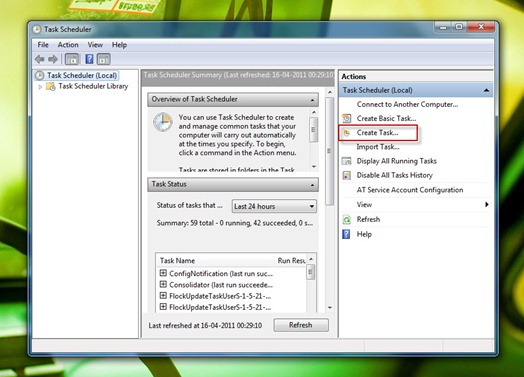Click the Summary: 59 total text
This screenshot has height=377, width=524.
[235, 223]
